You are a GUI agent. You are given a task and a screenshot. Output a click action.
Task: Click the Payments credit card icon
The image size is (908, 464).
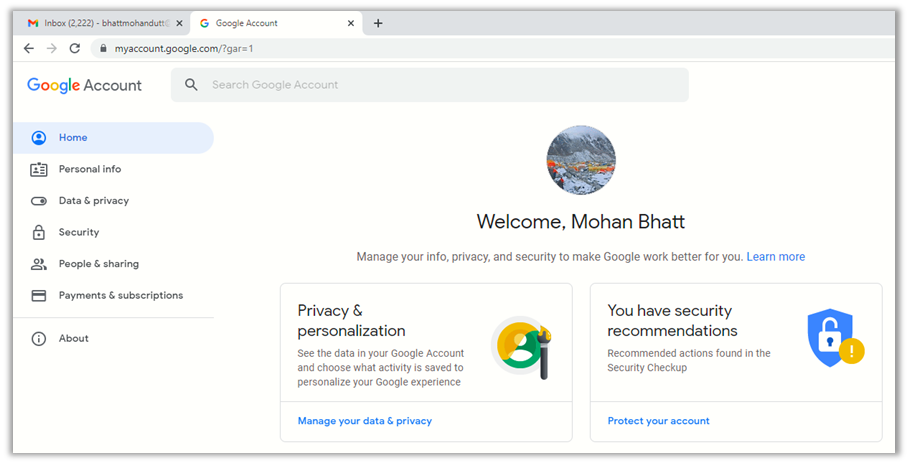tap(39, 295)
